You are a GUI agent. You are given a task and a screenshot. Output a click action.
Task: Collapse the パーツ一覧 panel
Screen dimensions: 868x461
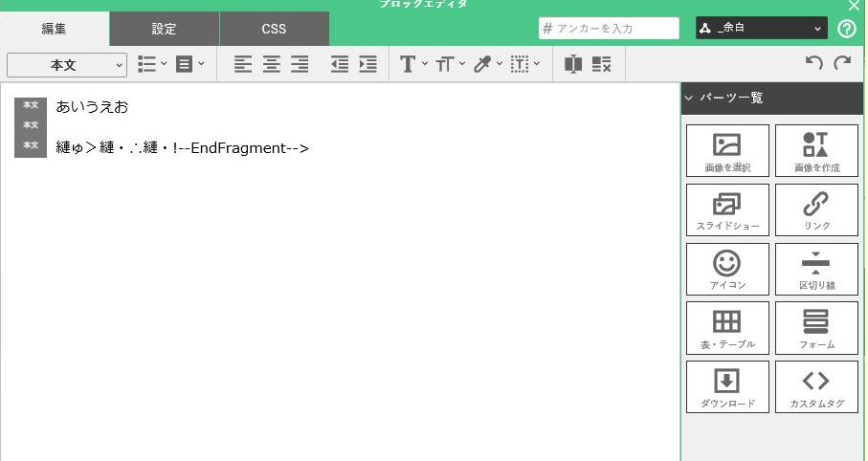pos(689,98)
